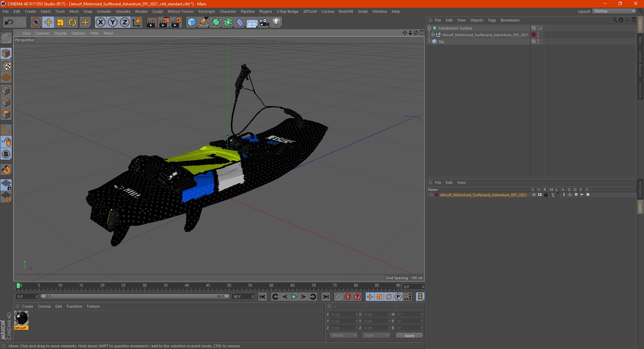Click X position coordinate field
This screenshot has width=644, height=349.
coord(344,314)
